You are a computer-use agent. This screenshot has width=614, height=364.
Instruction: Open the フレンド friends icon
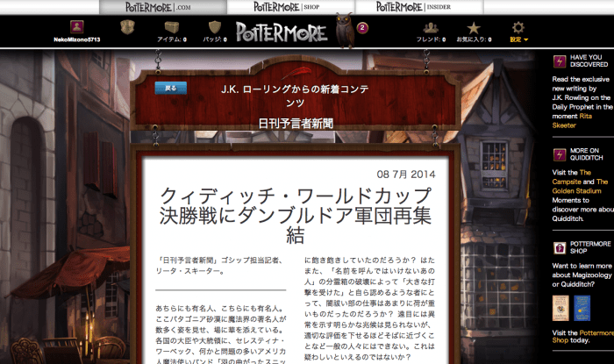click(431, 28)
